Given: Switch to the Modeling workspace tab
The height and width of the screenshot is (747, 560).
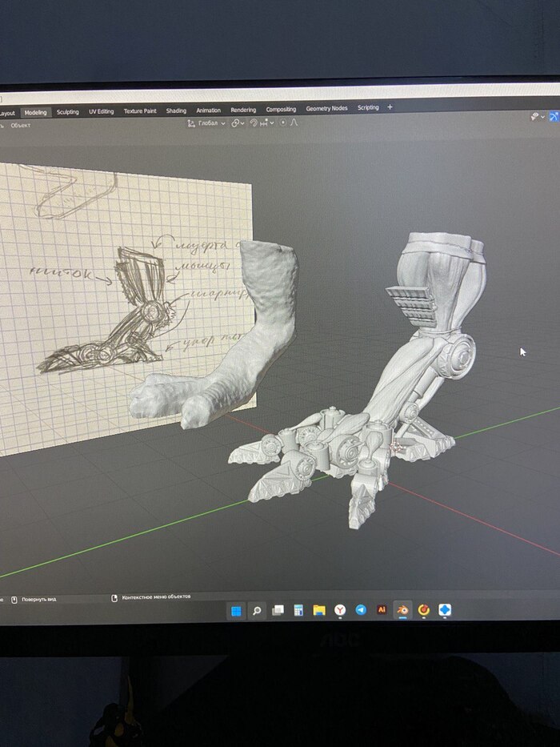Looking at the screenshot, I should tap(36, 112).
